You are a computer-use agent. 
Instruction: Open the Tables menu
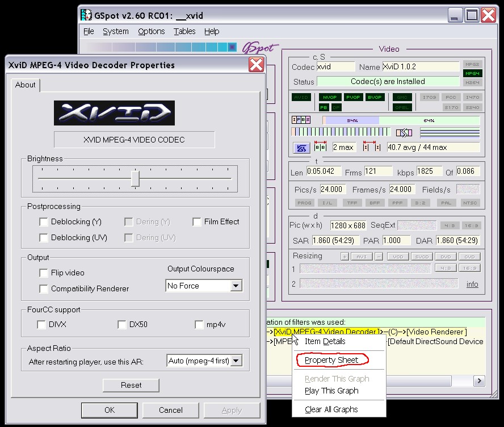[x=184, y=31]
